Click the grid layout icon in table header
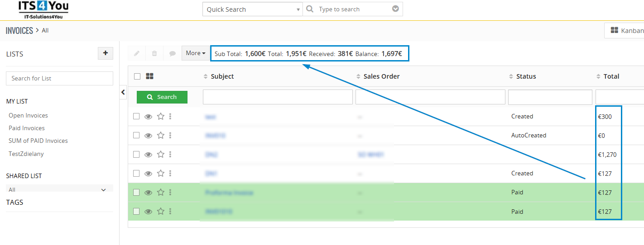 (x=150, y=76)
